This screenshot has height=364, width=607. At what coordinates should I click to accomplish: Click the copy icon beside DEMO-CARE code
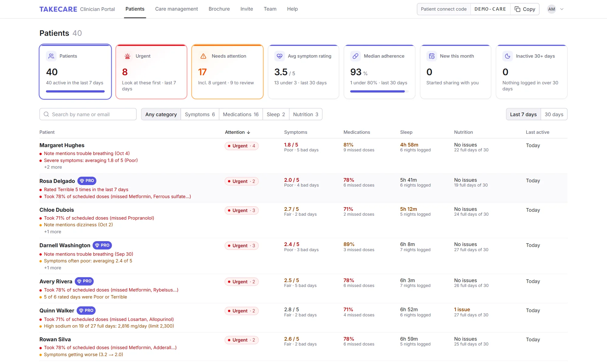click(517, 9)
